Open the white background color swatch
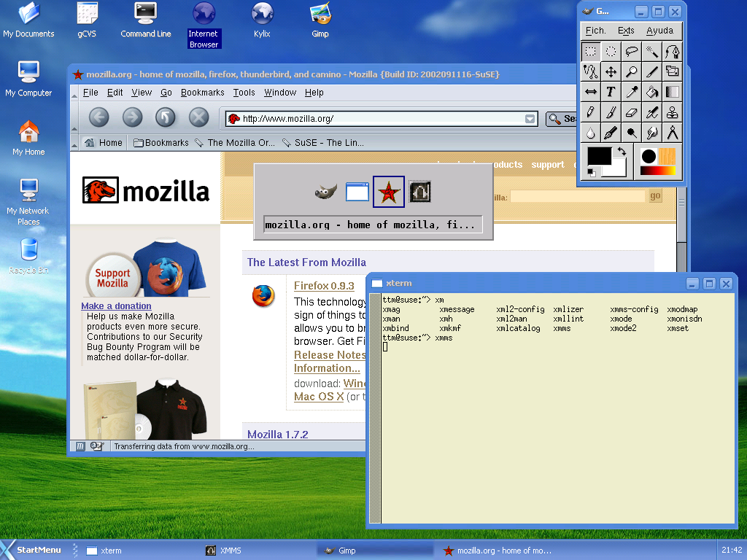The image size is (747, 560). pyautogui.click(x=619, y=169)
